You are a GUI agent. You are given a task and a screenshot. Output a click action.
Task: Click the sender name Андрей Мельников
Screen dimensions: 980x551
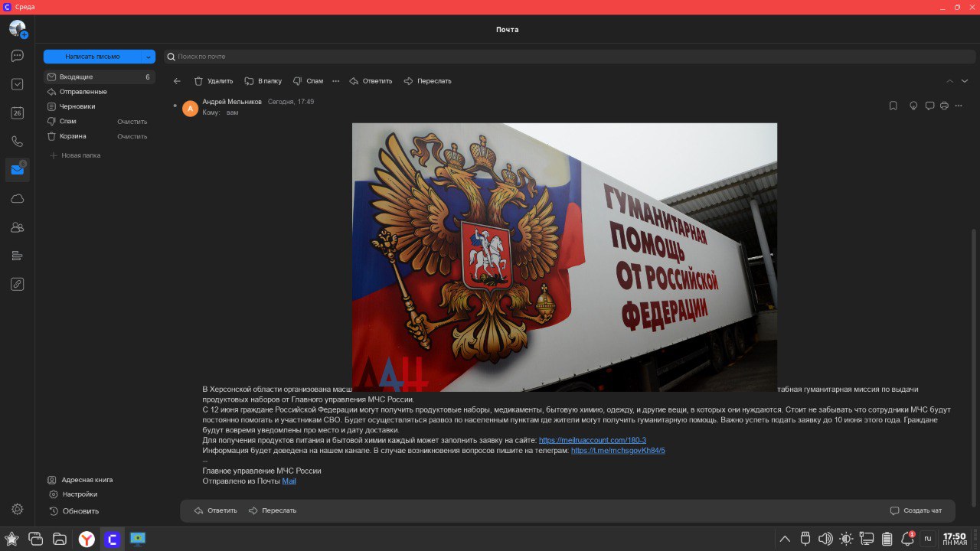coord(232,102)
